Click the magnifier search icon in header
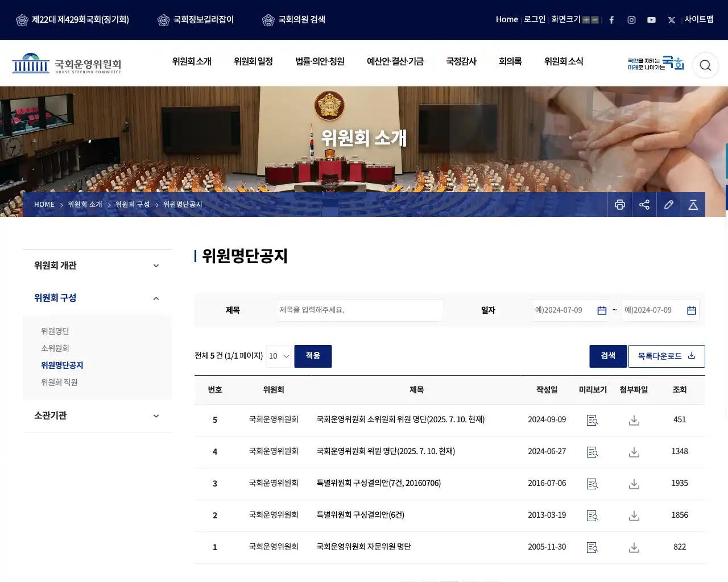This screenshot has height=582, width=728. 705,65
